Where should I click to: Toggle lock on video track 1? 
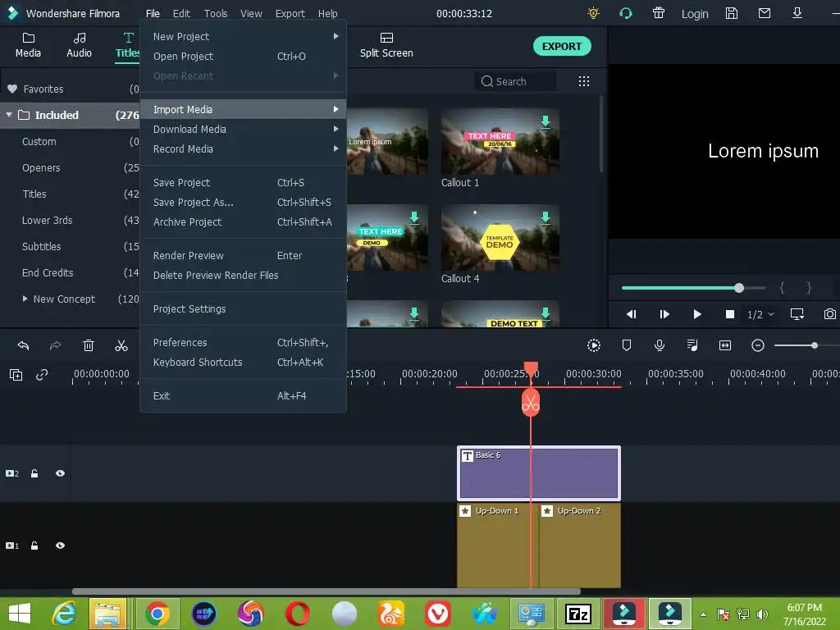point(34,546)
